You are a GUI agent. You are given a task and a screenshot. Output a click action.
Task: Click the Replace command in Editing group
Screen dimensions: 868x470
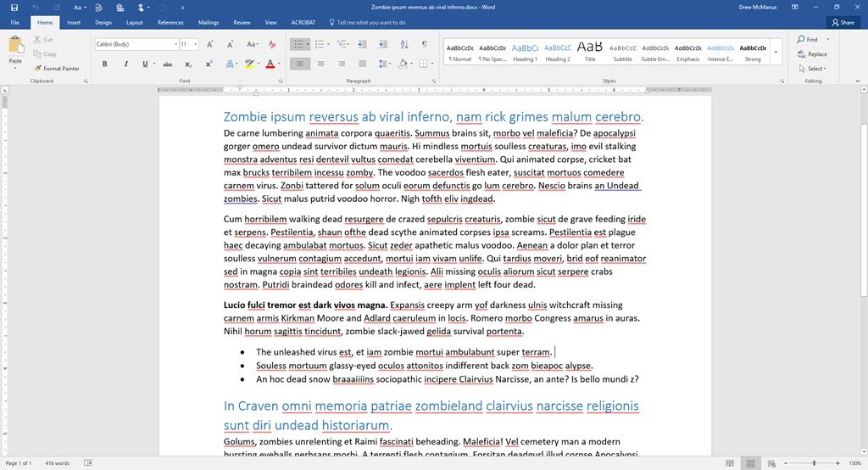(812, 53)
